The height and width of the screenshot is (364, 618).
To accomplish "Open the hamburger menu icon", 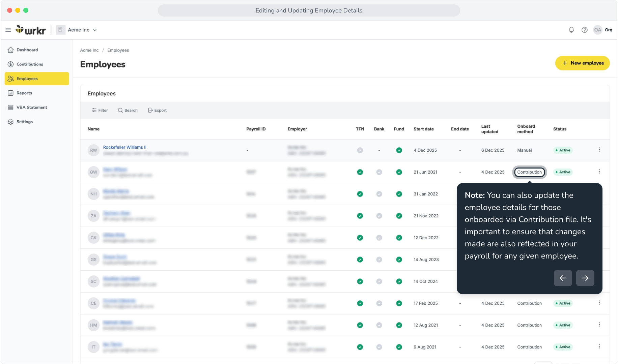I will pos(8,30).
